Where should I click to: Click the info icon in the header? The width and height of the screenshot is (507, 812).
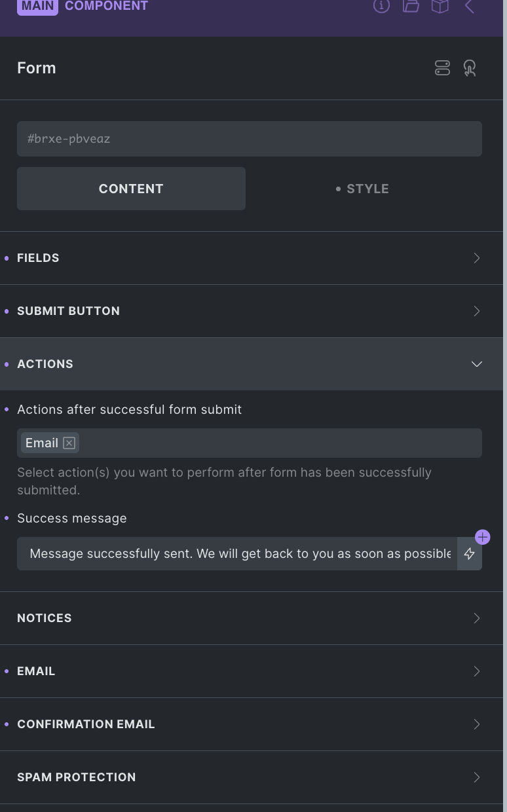click(381, 6)
